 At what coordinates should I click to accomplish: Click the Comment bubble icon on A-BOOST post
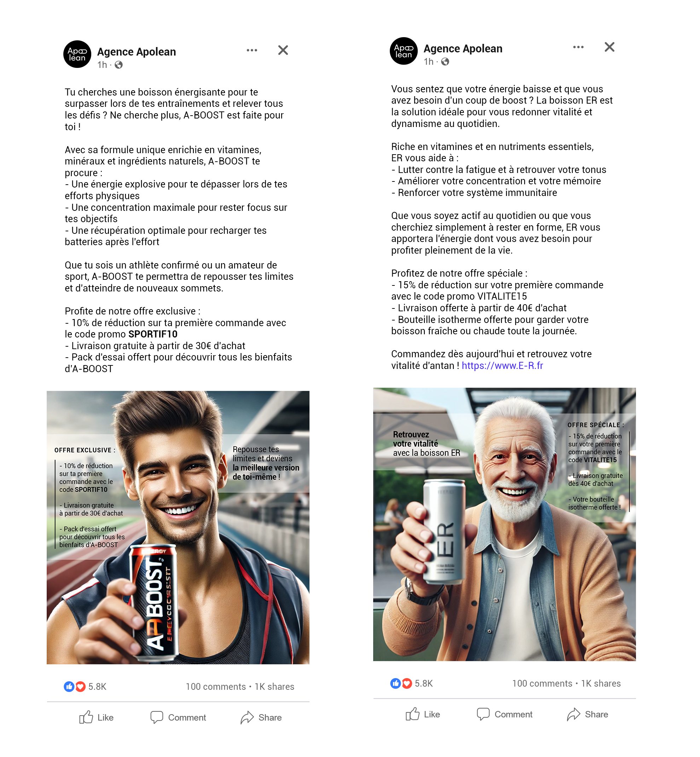point(157,717)
